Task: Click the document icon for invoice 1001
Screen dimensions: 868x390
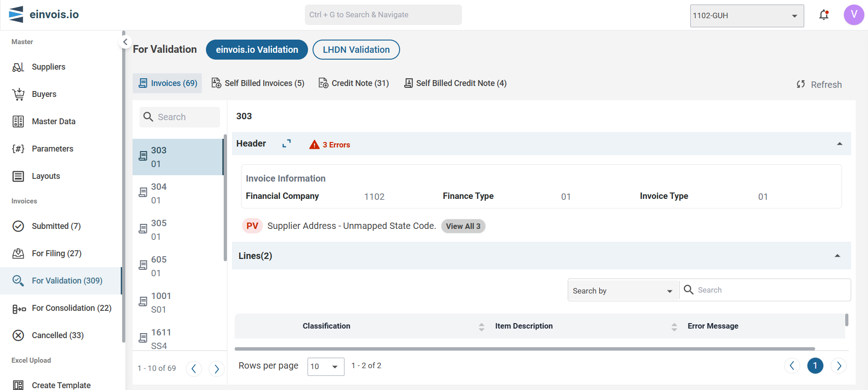Action: [143, 302]
